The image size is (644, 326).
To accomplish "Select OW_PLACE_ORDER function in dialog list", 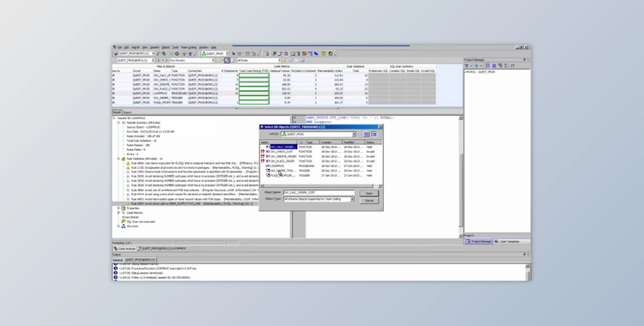I will click(x=283, y=161).
